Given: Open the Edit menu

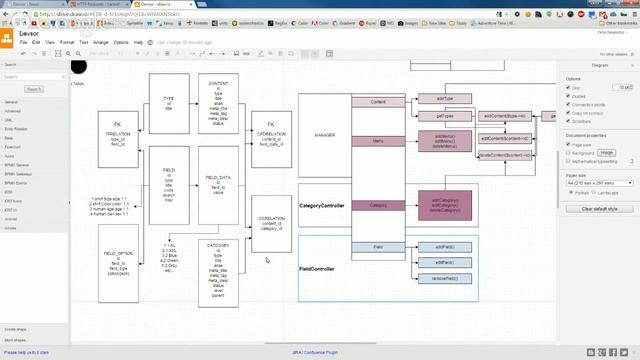Looking at the screenshot, I should [x=36, y=42].
